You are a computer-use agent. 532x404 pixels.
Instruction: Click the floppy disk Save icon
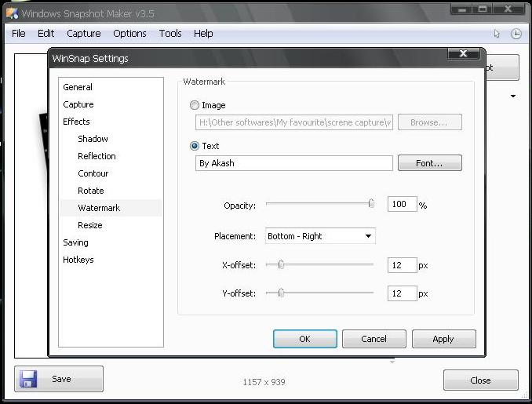(x=28, y=379)
